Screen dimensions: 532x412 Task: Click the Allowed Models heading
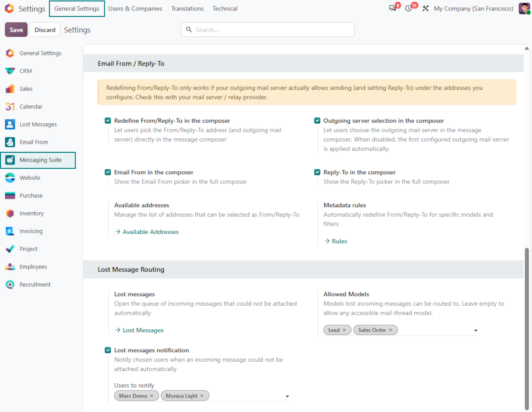(346, 294)
